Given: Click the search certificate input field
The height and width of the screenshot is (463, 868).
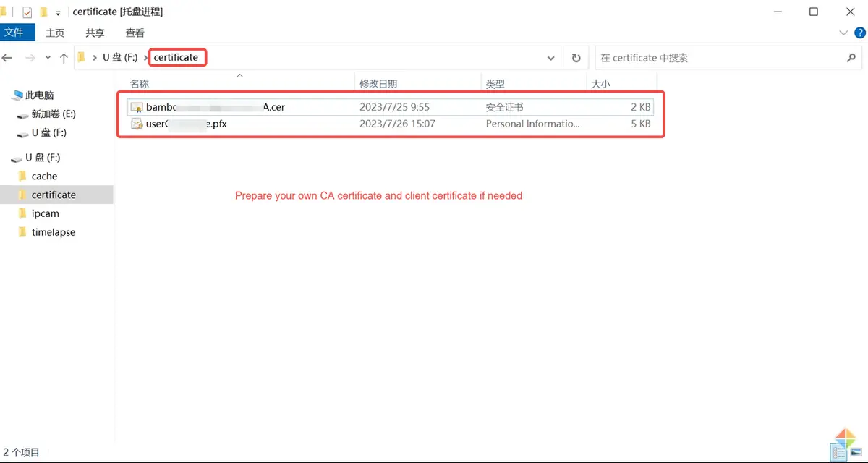Looking at the screenshot, I should coord(720,58).
